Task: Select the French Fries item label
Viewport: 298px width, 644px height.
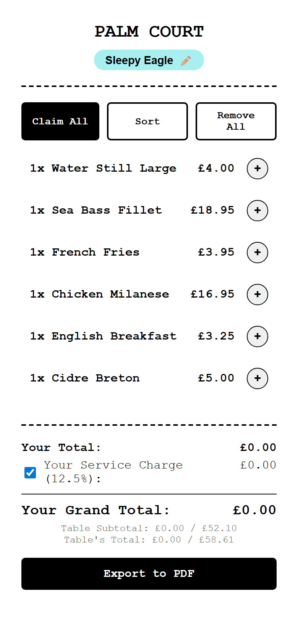Action: point(96,252)
